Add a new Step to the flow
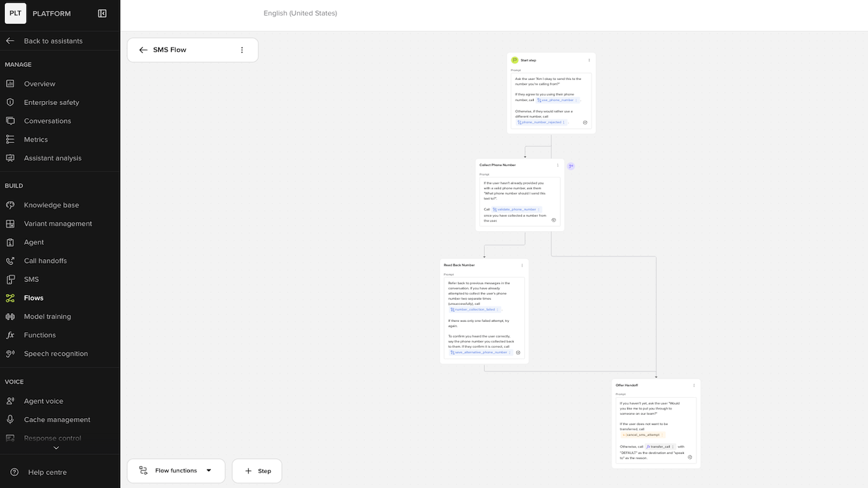The width and height of the screenshot is (868, 488). click(x=257, y=470)
